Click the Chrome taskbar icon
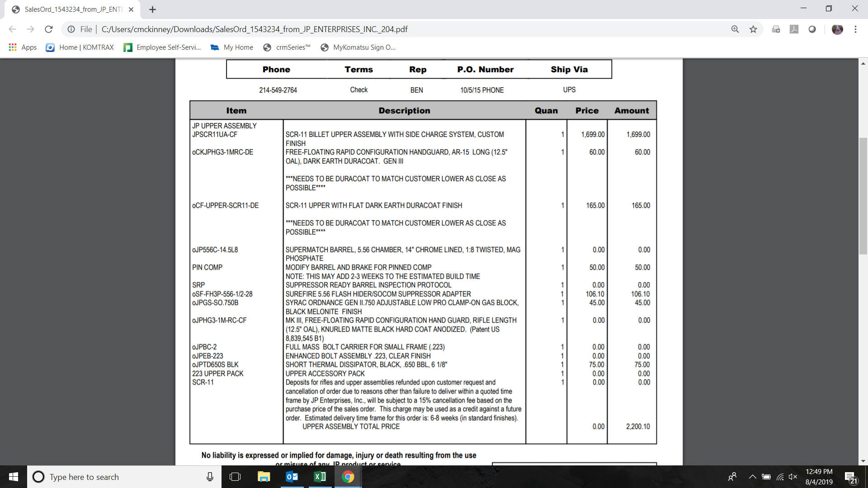This screenshot has width=868, height=488. pos(348,477)
